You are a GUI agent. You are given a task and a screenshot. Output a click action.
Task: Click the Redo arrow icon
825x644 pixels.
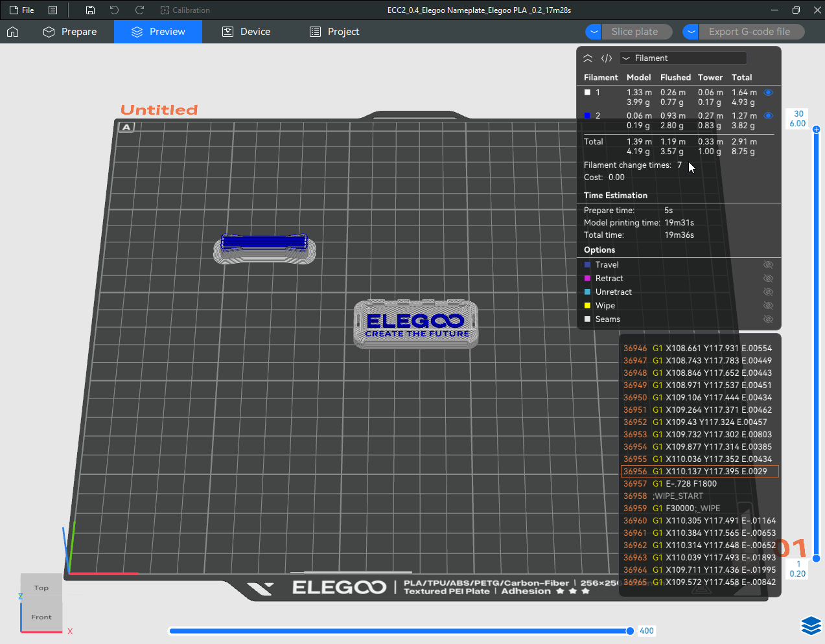[139, 10]
